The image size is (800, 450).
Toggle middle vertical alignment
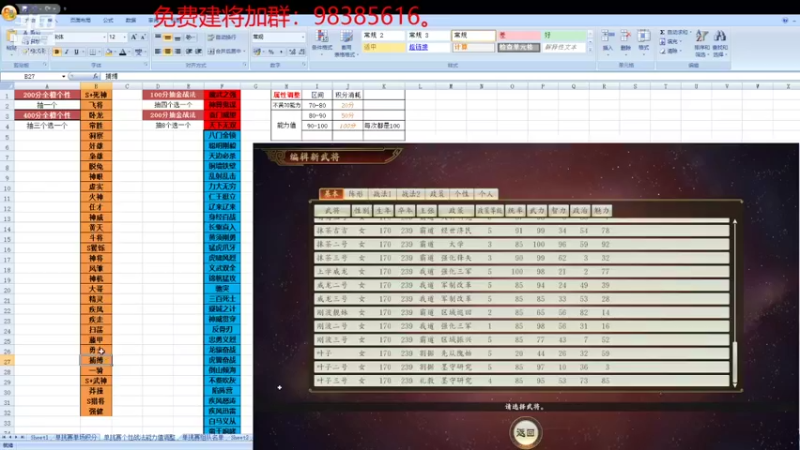[167, 37]
